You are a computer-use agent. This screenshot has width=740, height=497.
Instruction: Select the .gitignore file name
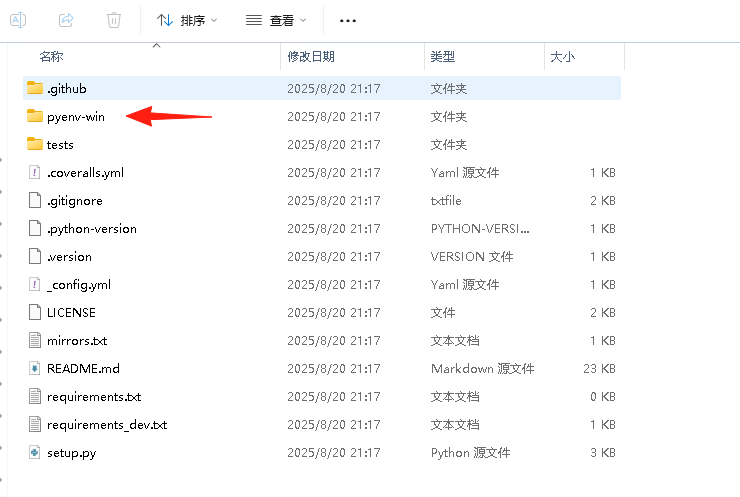click(75, 201)
